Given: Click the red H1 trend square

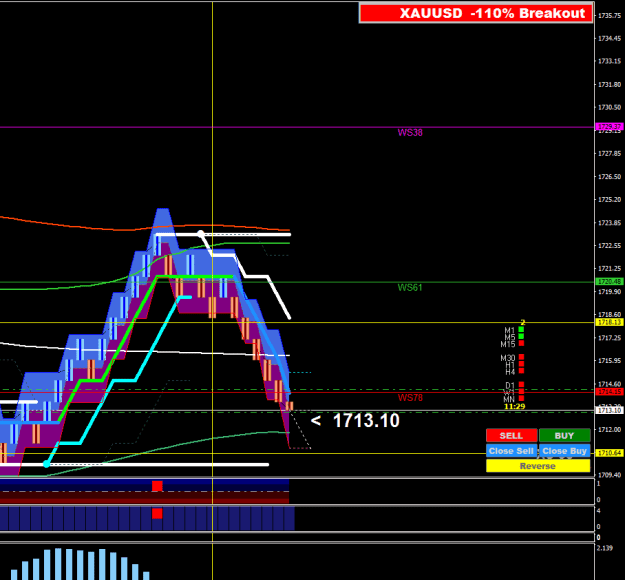Looking at the screenshot, I should pos(521,364).
